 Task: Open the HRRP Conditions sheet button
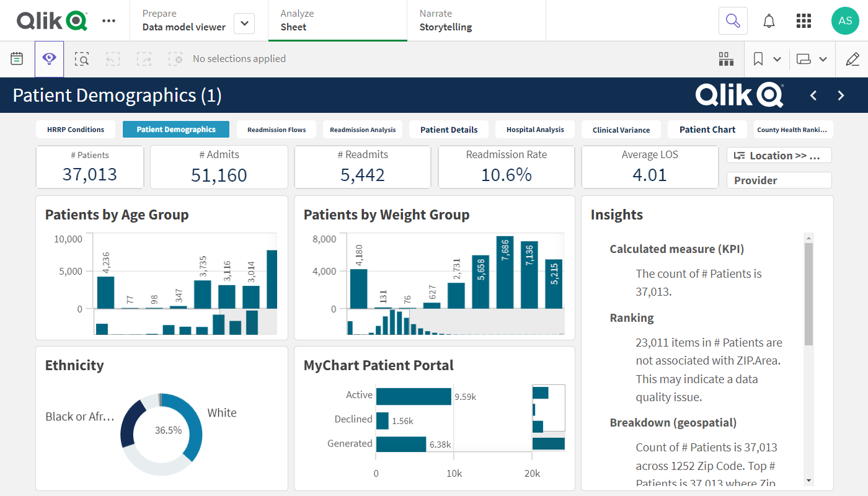pyautogui.click(x=76, y=130)
